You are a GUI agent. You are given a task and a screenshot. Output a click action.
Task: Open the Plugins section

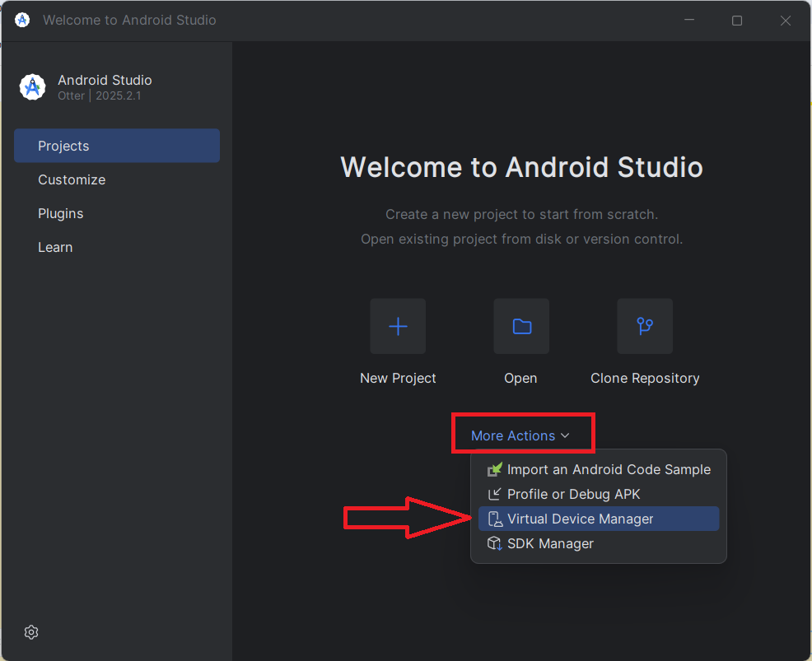61,213
